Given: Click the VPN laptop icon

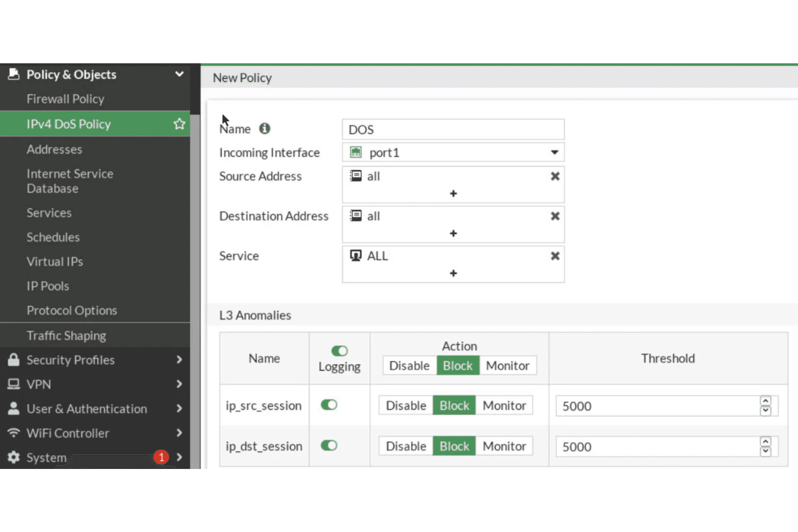Looking at the screenshot, I should click(x=13, y=384).
